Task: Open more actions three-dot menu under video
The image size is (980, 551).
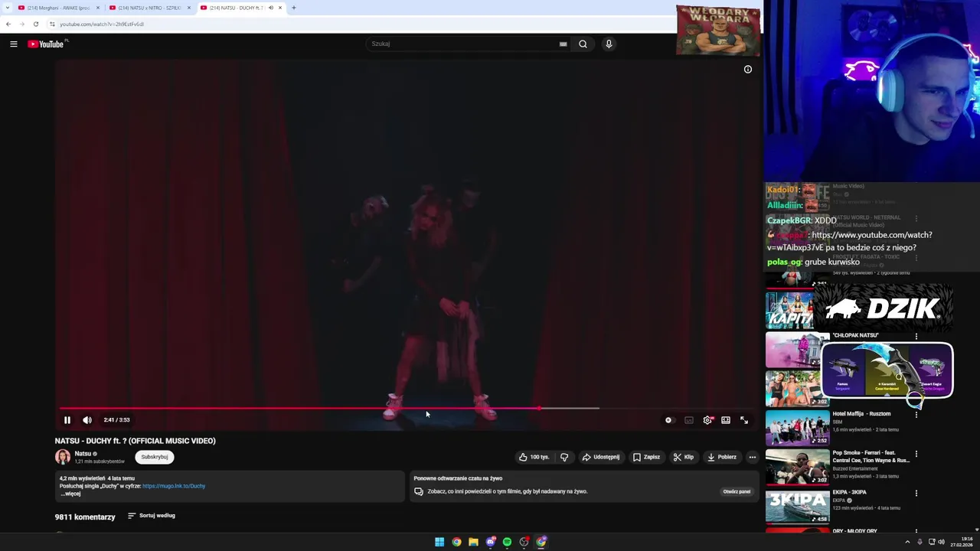Action: 753,457
